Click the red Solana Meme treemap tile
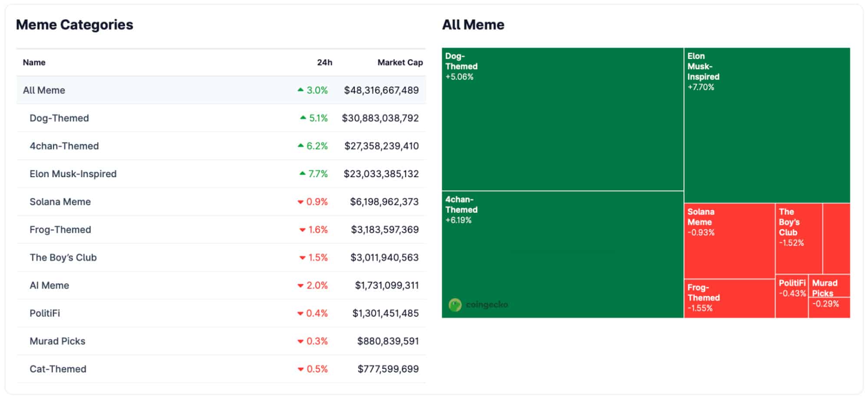 (729, 241)
